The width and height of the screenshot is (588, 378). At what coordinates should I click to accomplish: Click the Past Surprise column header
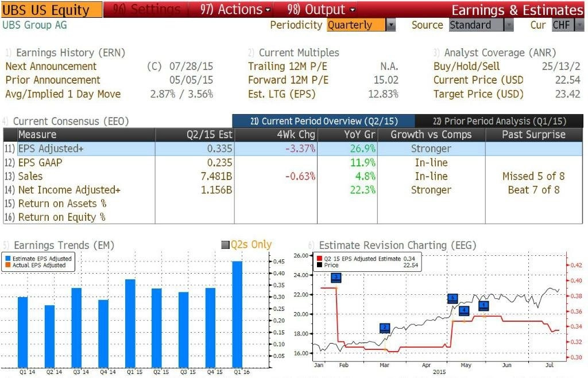click(534, 134)
